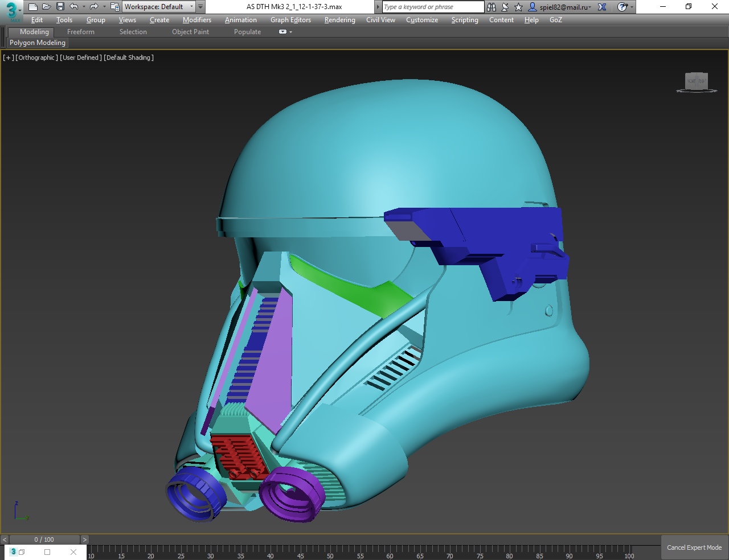Screen dimensions: 729x560
Task: Click the Favorites star icon
Action: 518,7
